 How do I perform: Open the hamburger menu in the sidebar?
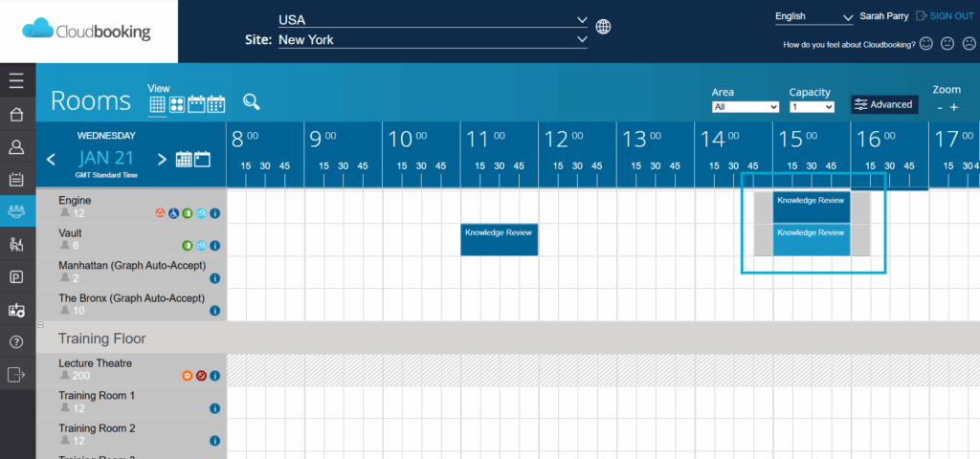[16, 82]
